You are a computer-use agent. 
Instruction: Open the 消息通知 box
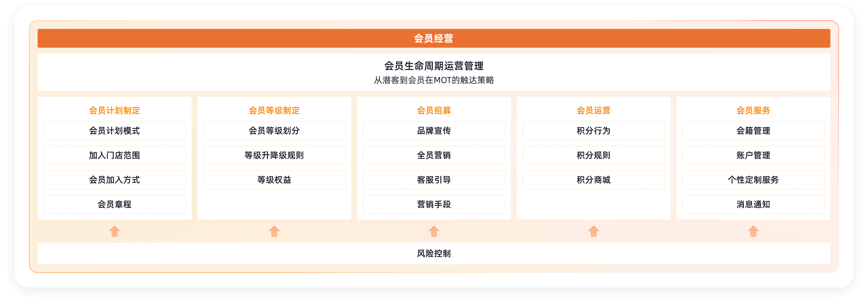(x=753, y=204)
